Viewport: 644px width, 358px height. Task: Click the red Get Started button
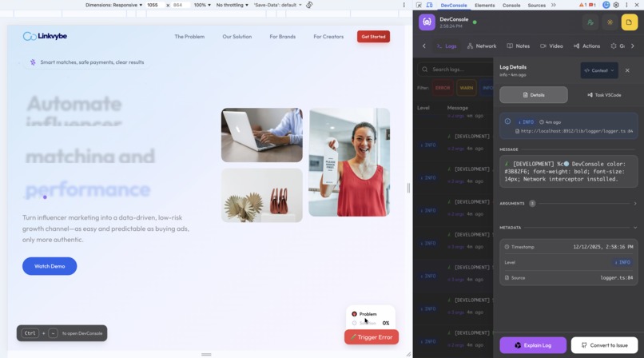pos(373,37)
